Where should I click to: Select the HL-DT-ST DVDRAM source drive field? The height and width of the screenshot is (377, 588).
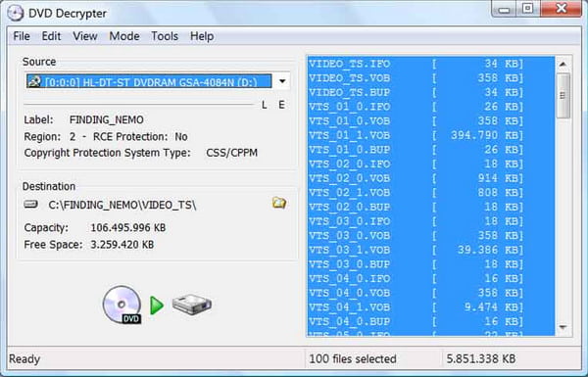[x=149, y=81]
